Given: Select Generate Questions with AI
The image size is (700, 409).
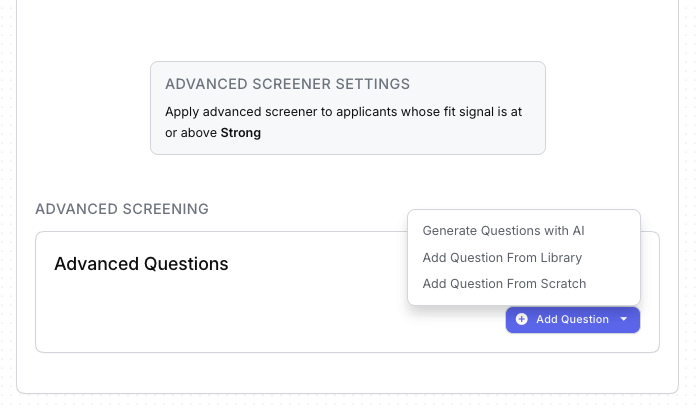Looking at the screenshot, I should click(x=503, y=230).
